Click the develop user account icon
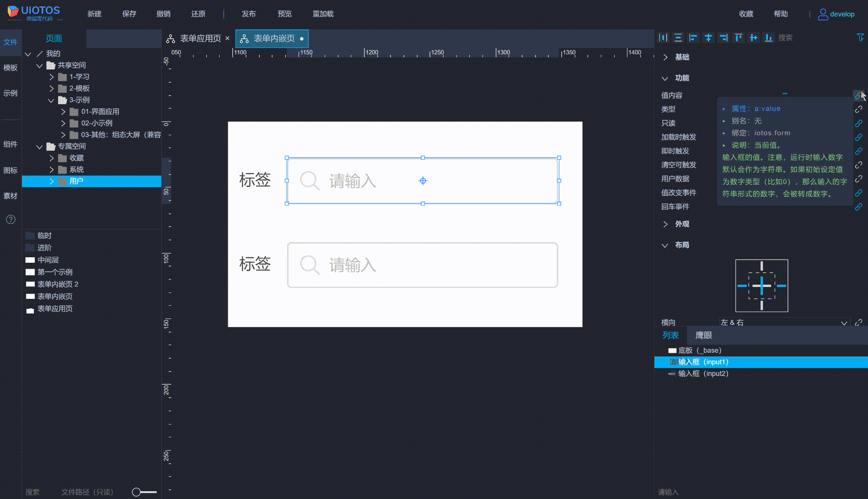Image resolution: width=868 pixels, height=499 pixels. point(823,14)
